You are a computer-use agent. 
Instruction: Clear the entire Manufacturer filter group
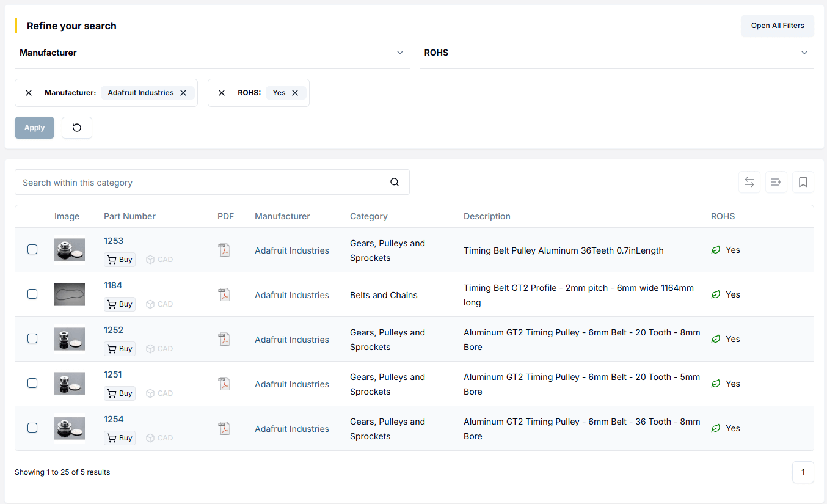point(29,93)
